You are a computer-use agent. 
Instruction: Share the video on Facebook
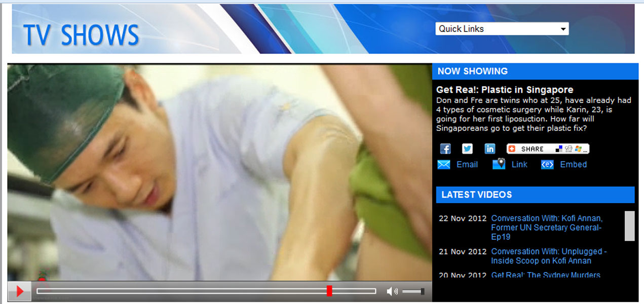tap(445, 148)
